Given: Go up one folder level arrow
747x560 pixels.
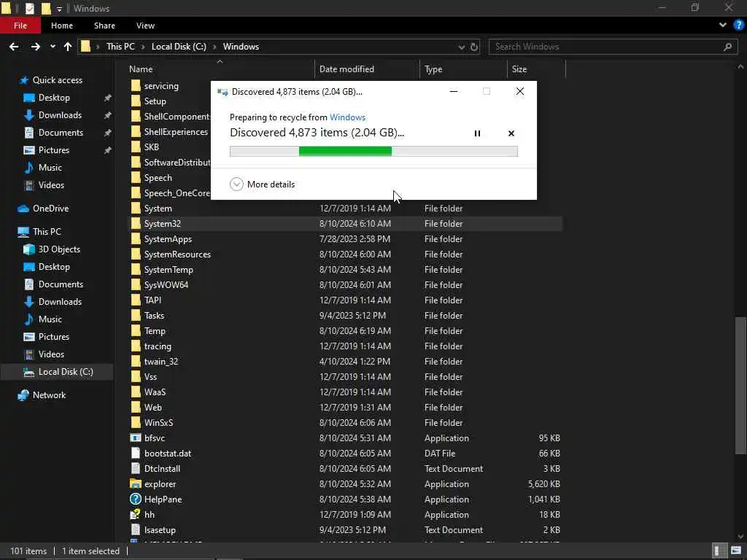Looking at the screenshot, I should pos(68,47).
